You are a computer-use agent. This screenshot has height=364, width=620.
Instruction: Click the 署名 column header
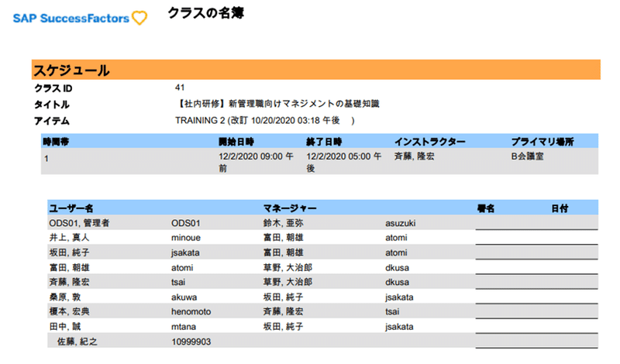click(x=486, y=208)
